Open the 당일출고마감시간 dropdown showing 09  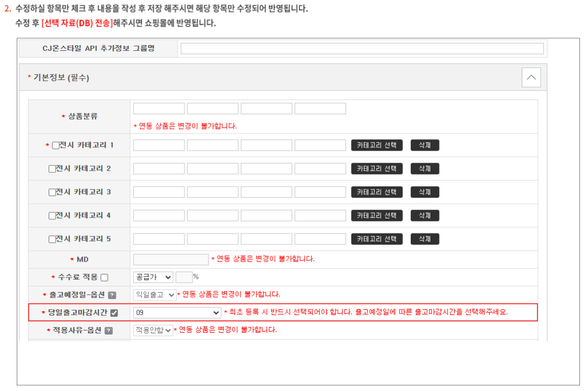tap(177, 313)
